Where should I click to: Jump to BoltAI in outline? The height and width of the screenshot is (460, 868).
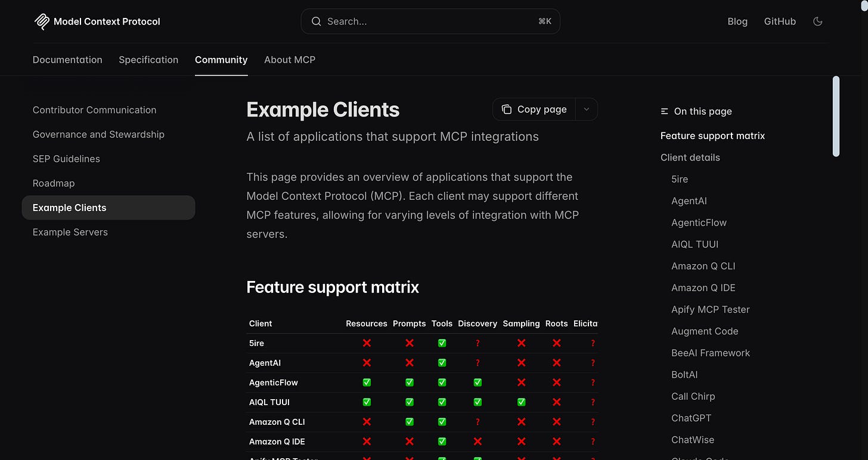pyautogui.click(x=684, y=375)
